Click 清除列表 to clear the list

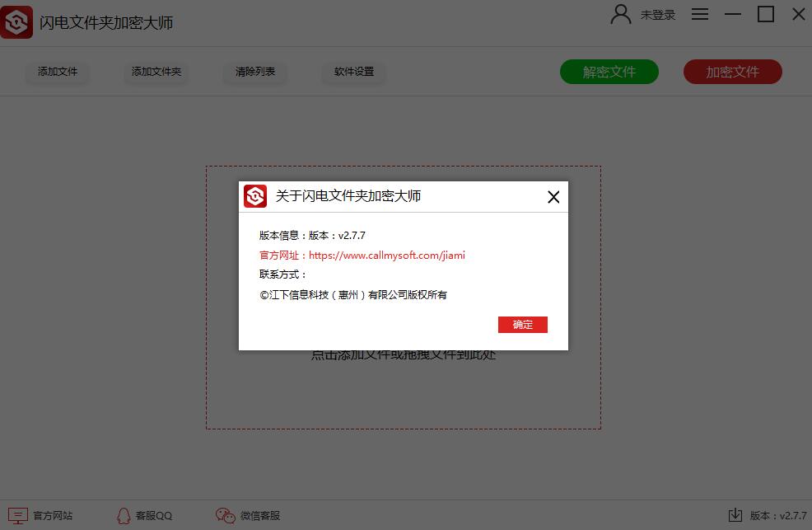coord(254,73)
